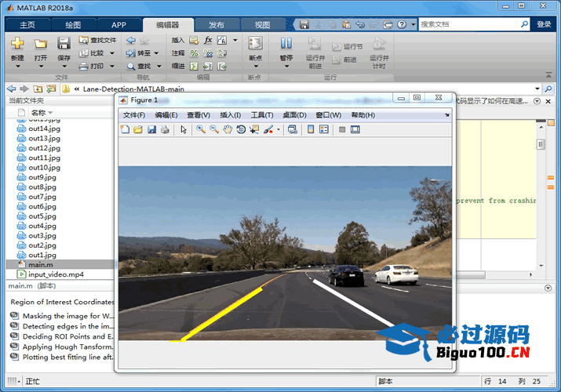Click the browse for folder icon
Viewport: 561px width, 392px height.
pos(52,89)
